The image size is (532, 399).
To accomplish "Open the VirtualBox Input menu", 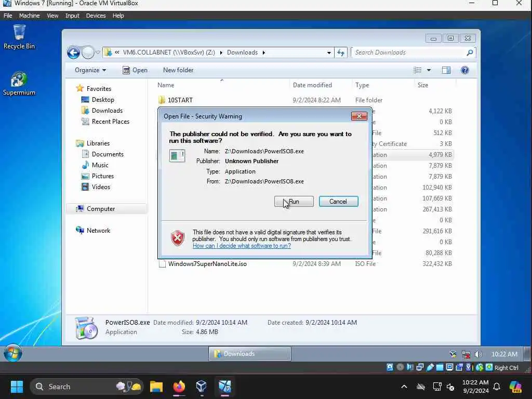I will click(72, 16).
